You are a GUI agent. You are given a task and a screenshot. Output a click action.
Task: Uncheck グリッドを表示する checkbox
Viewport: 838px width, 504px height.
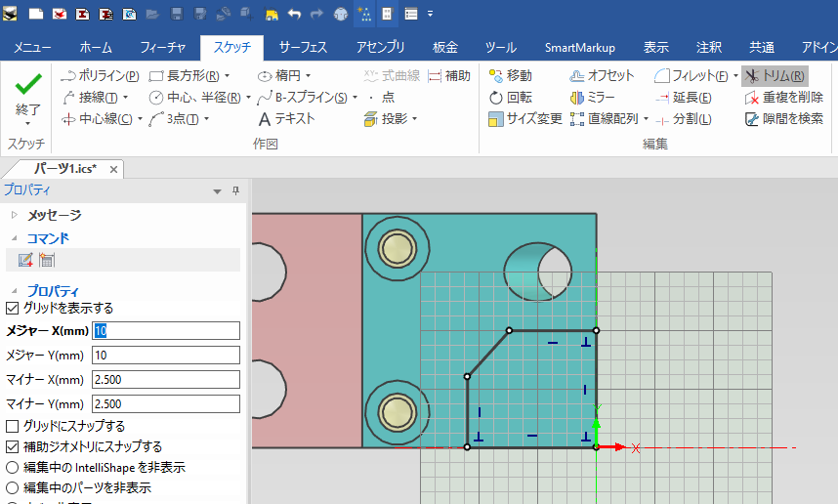[13, 308]
